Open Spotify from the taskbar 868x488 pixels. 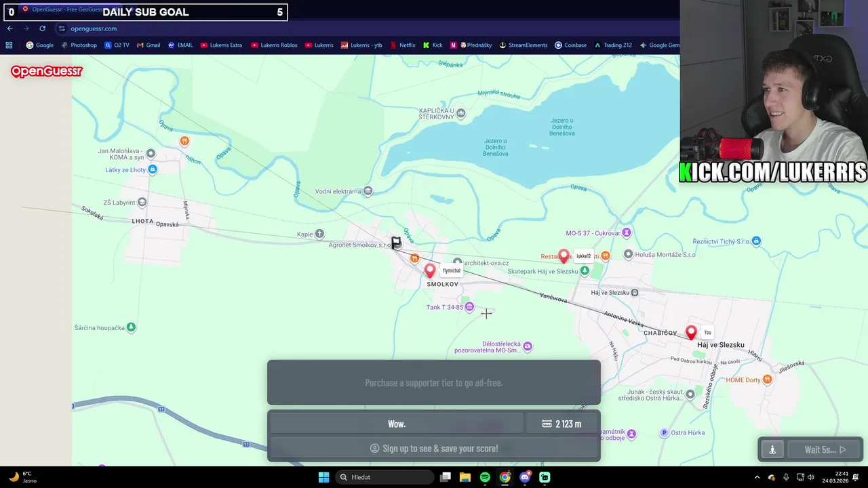(485, 477)
